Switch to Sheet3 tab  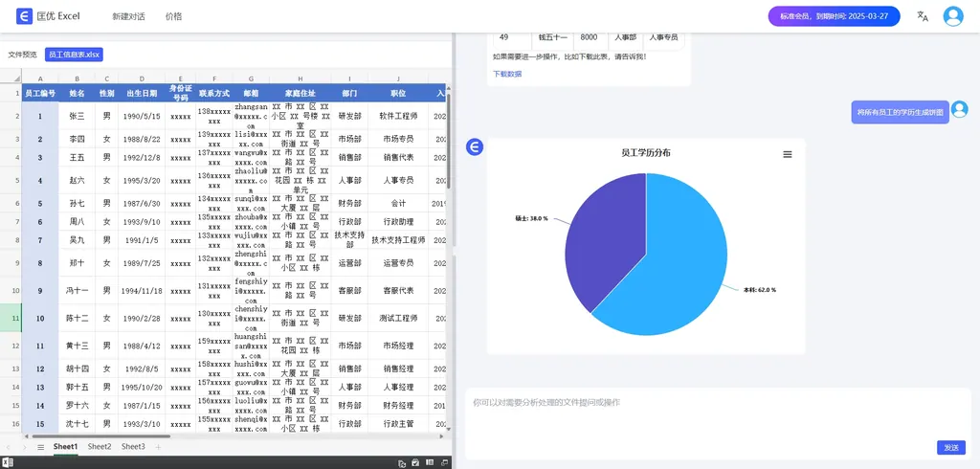[133, 447]
